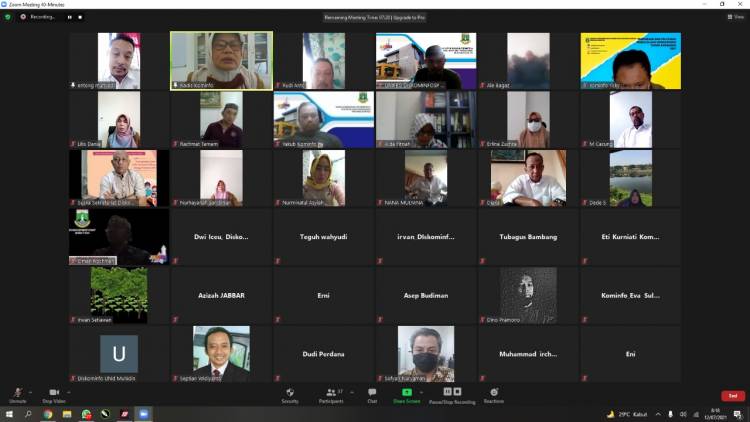Open the View layout button
This screenshot has height=422, width=750.
(736, 17)
